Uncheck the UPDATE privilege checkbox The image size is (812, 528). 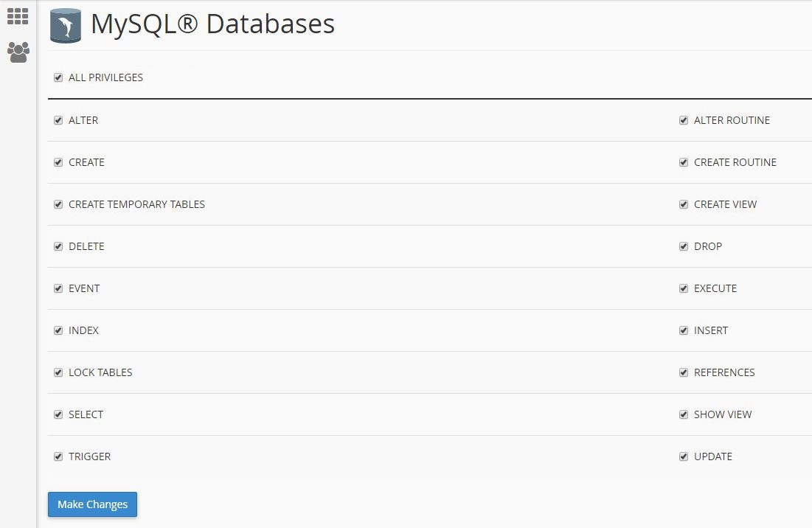[x=684, y=456]
